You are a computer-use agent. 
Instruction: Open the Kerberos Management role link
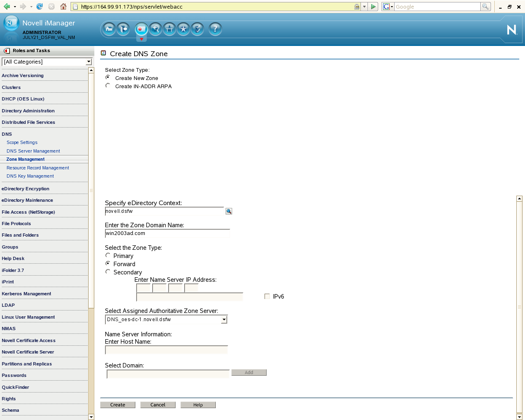point(26,294)
